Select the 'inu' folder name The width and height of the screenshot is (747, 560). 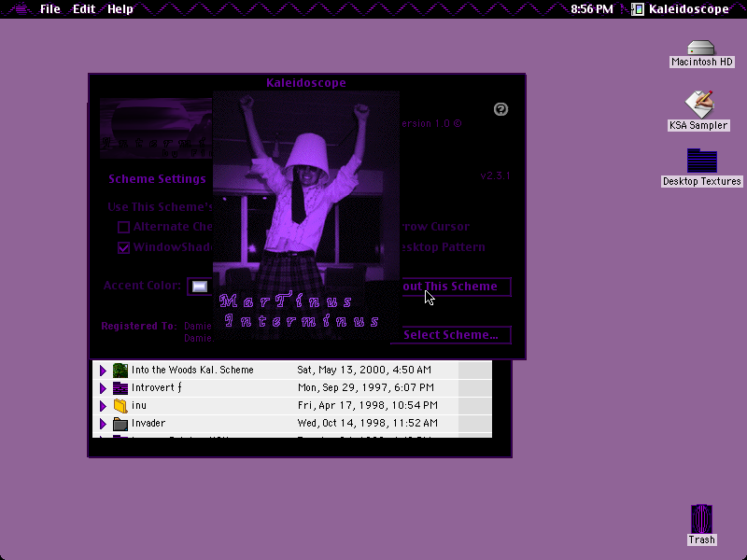coord(138,405)
